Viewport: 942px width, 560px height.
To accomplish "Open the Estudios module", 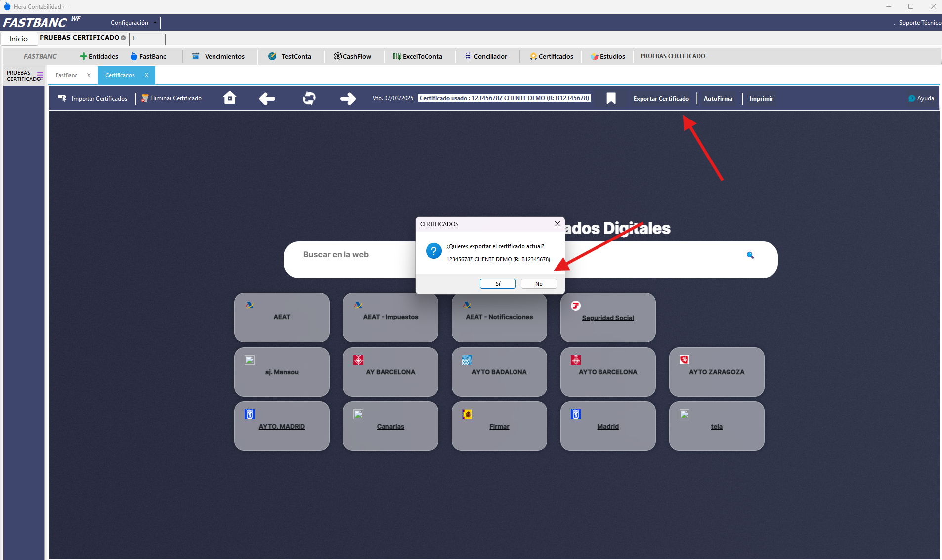I will [x=608, y=56].
